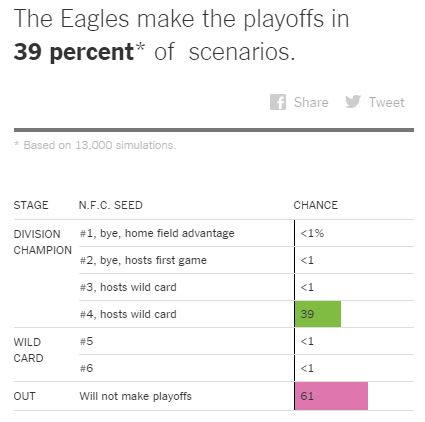Viewport: 425px width, 422px height.
Task: Select the '#3, hosts wild card' row
Action: 247,287
